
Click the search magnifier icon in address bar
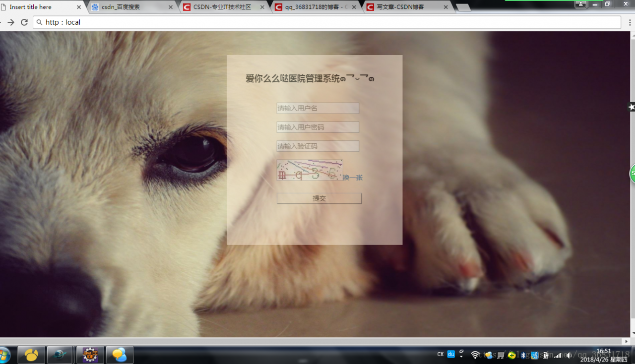point(39,22)
